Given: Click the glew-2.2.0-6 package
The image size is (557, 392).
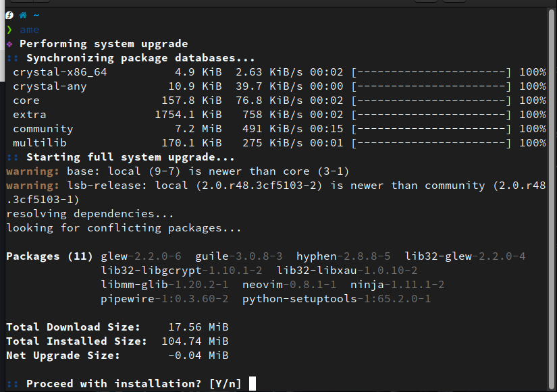Looking at the screenshot, I should [x=140, y=256].
